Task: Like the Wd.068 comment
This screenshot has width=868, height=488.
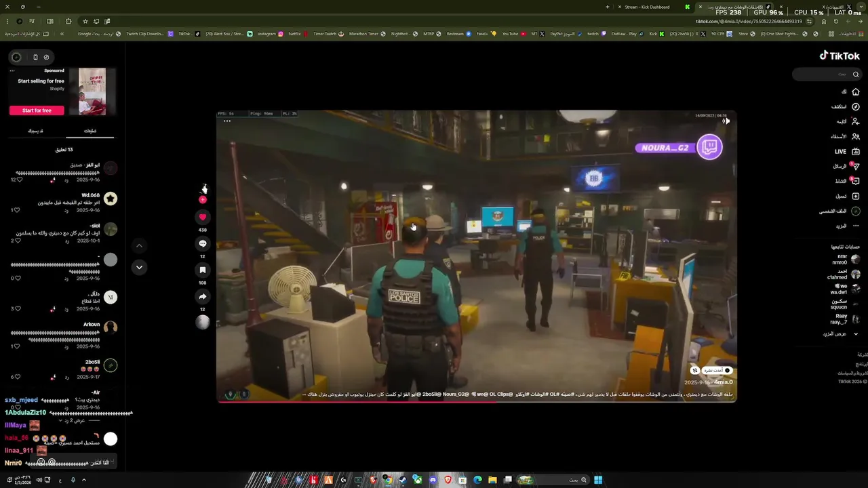Action: point(18,210)
